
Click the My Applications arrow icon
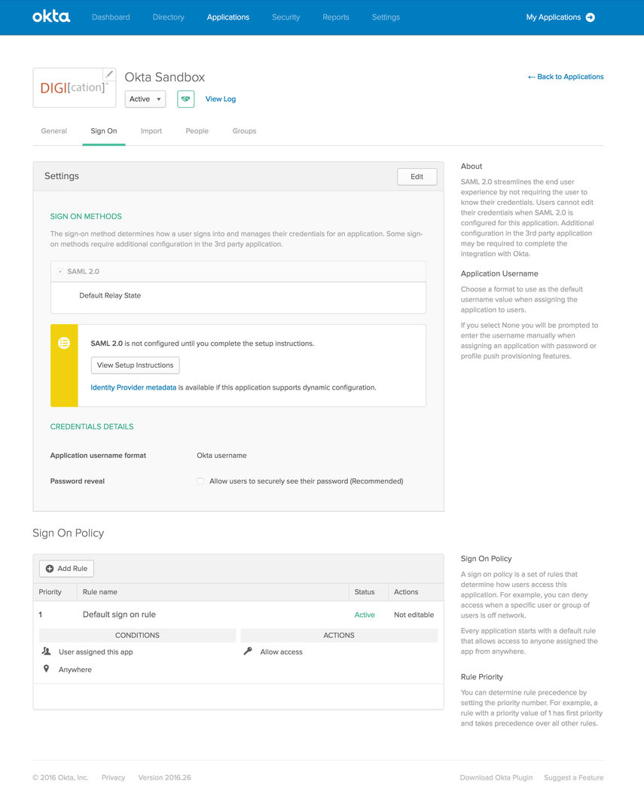(x=591, y=17)
